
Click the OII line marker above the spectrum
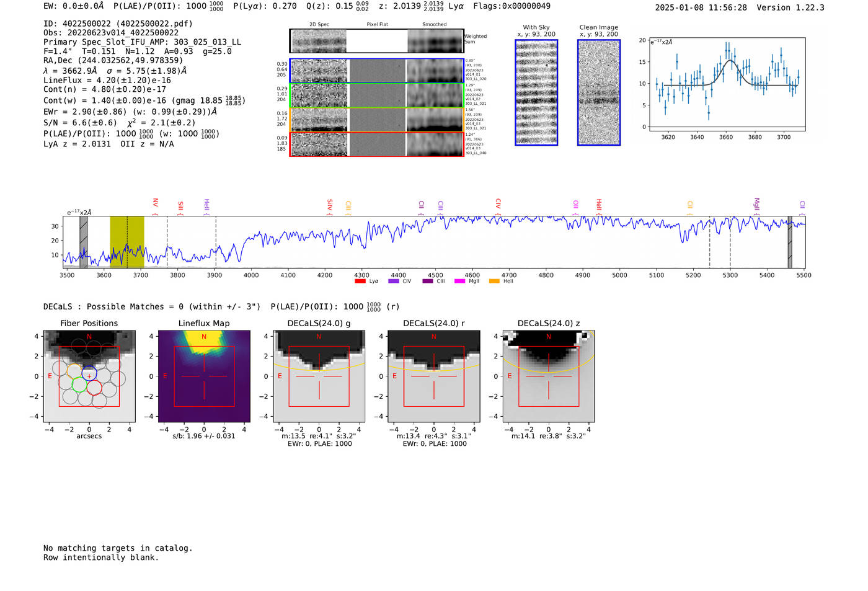576,205
